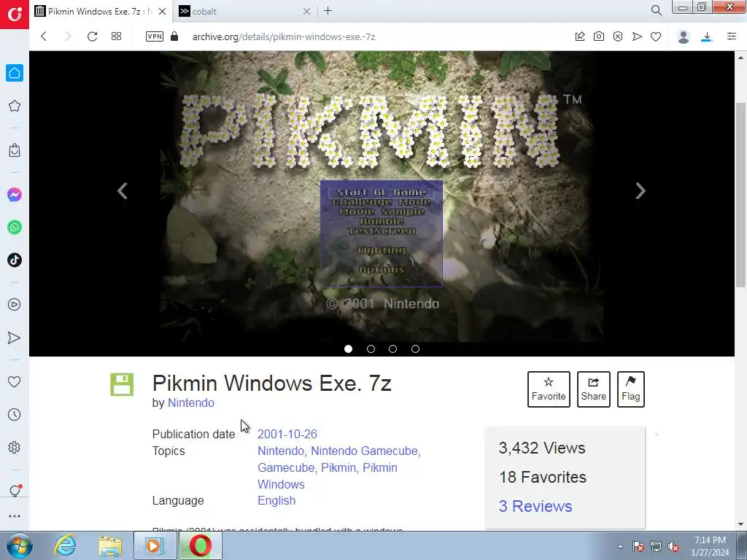747x560 pixels.
Task: Open the sidebar lightbulb tips icon
Action: [15, 491]
